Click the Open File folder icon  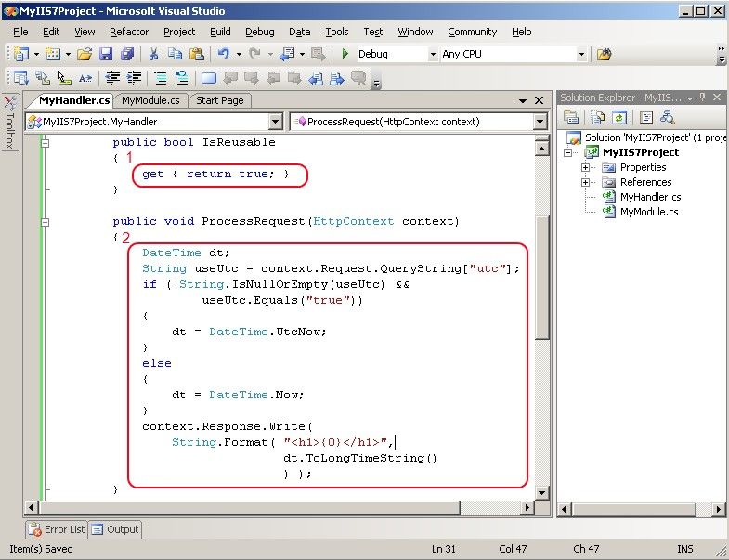click(x=85, y=55)
